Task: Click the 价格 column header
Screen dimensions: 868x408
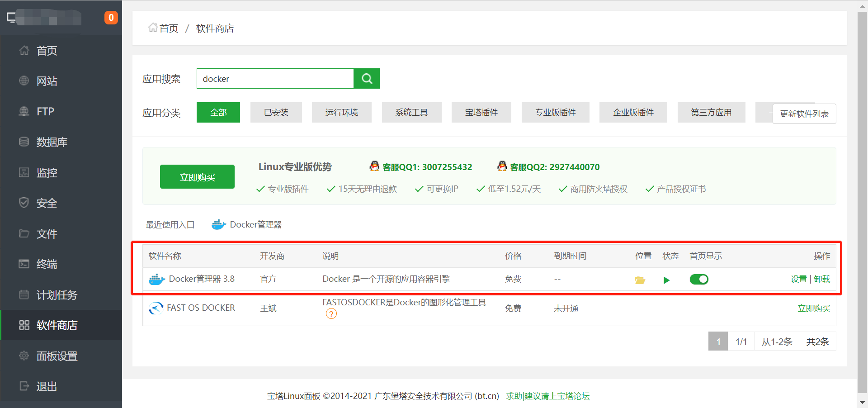Action: [513, 256]
